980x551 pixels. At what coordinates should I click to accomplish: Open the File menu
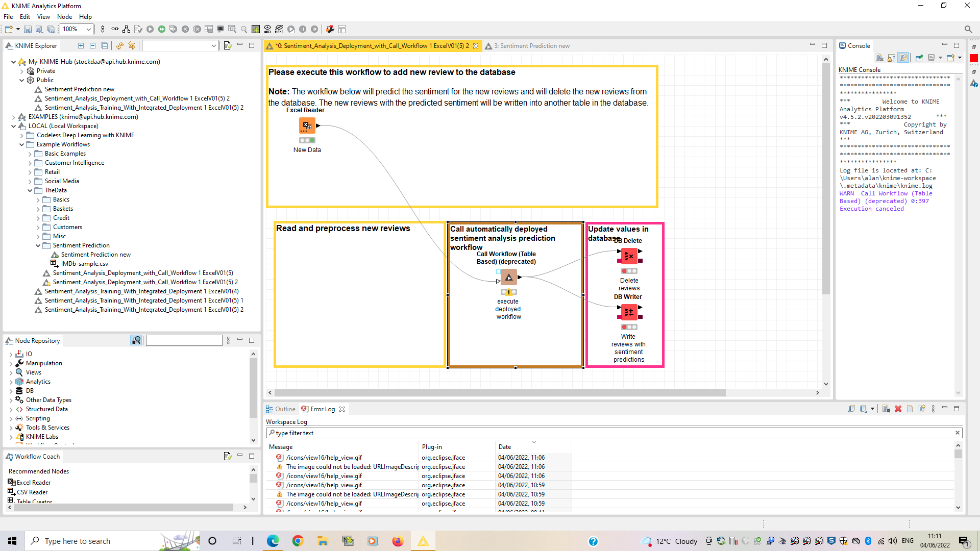point(8,17)
